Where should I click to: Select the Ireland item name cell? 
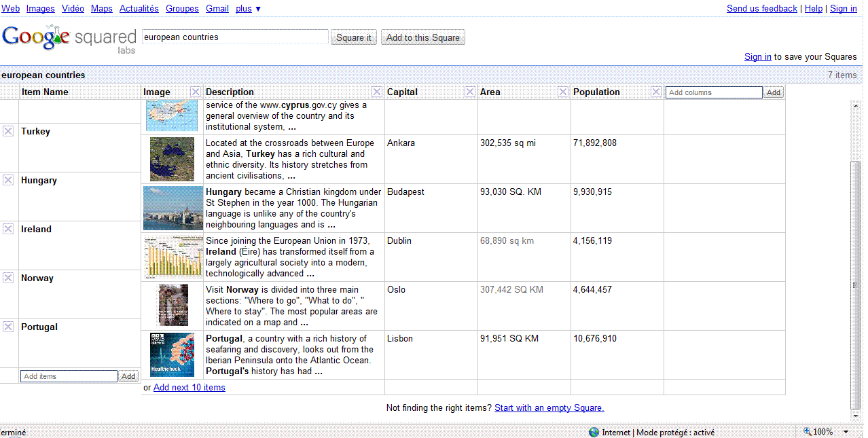point(79,245)
